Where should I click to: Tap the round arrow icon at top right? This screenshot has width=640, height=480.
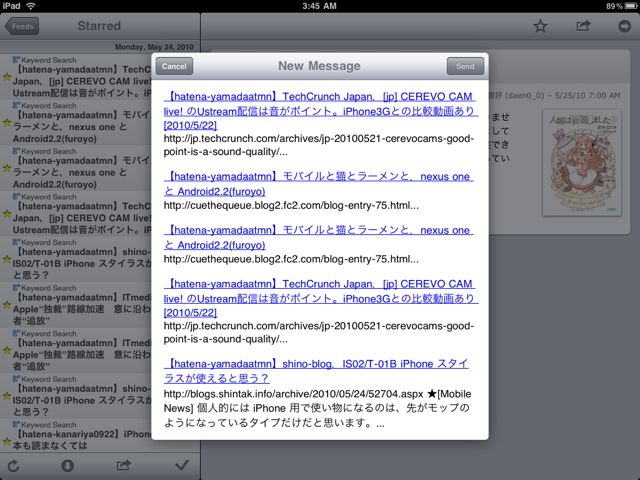click(x=624, y=26)
